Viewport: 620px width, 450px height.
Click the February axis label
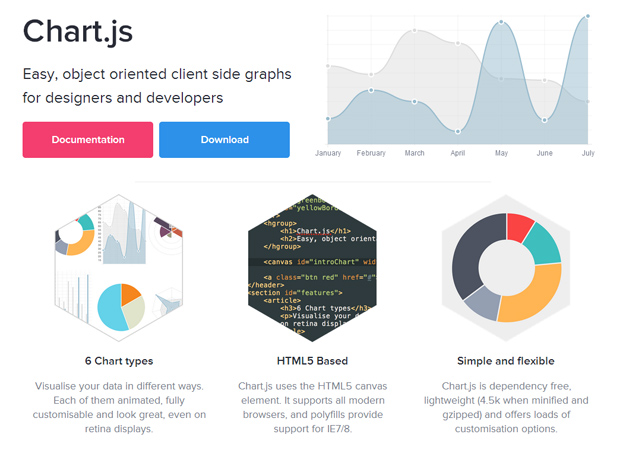point(371,153)
